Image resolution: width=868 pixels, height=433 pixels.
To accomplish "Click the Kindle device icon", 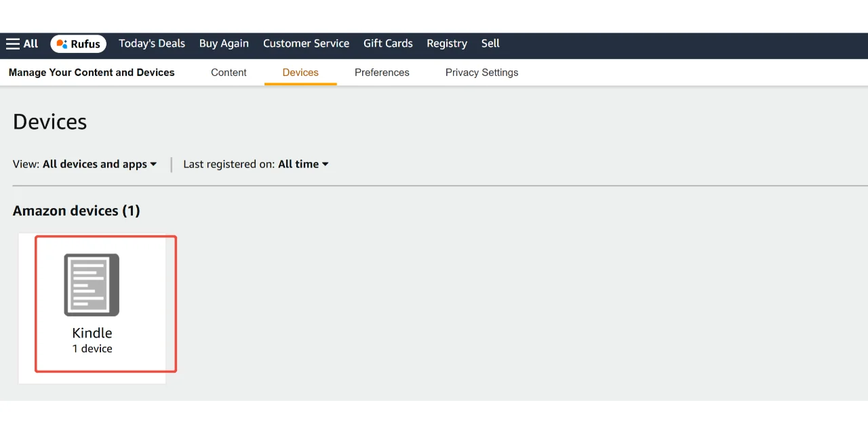I will 92,285.
